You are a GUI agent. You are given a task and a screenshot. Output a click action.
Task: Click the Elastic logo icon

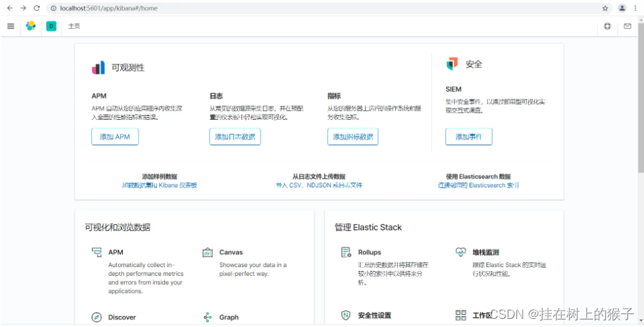[31, 26]
